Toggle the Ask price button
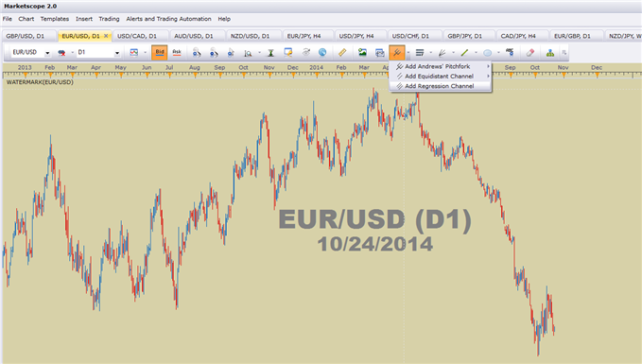The height and width of the screenshot is (364, 642). (x=177, y=52)
